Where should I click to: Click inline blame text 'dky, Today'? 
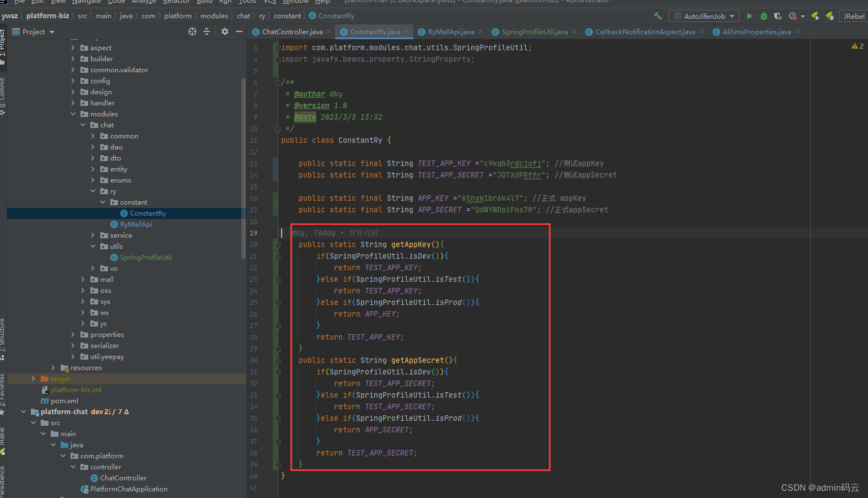pyautogui.click(x=313, y=233)
